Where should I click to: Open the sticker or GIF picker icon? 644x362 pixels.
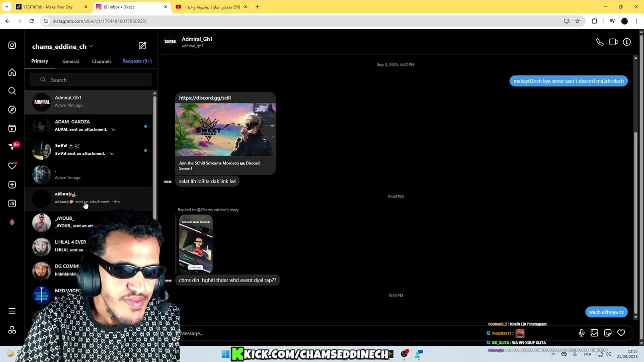coord(608,333)
